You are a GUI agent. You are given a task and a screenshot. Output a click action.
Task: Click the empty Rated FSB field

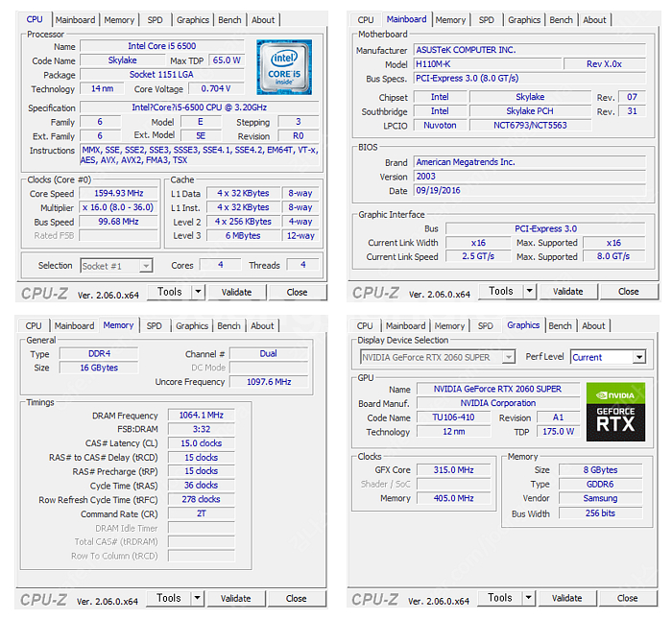pyautogui.click(x=119, y=236)
